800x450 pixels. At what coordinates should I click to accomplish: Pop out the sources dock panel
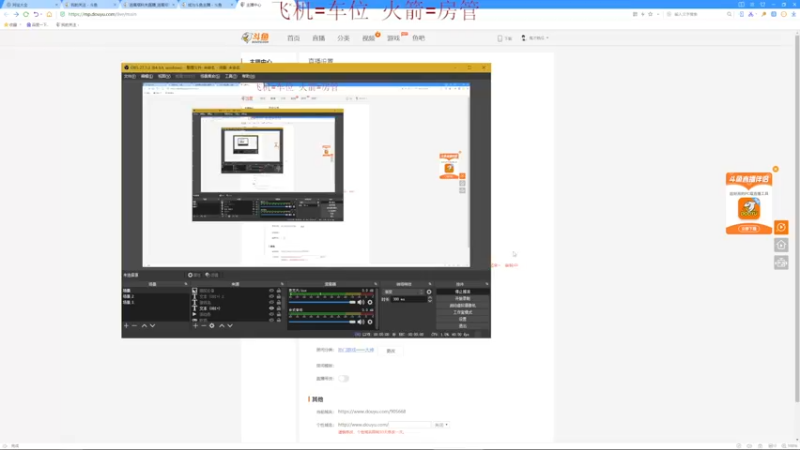click(x=282, y=284)
